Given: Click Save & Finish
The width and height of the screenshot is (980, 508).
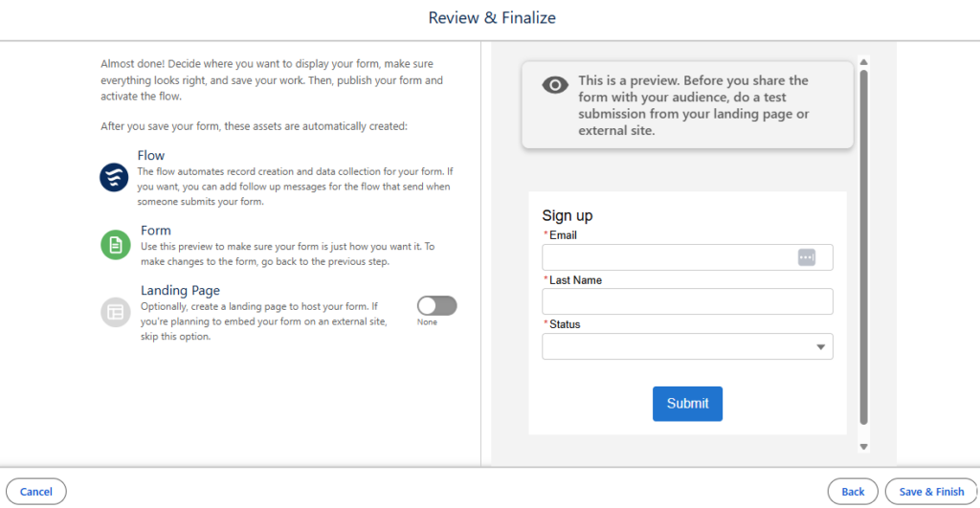Looking at the screenshot, I should (x=931, y=492).
